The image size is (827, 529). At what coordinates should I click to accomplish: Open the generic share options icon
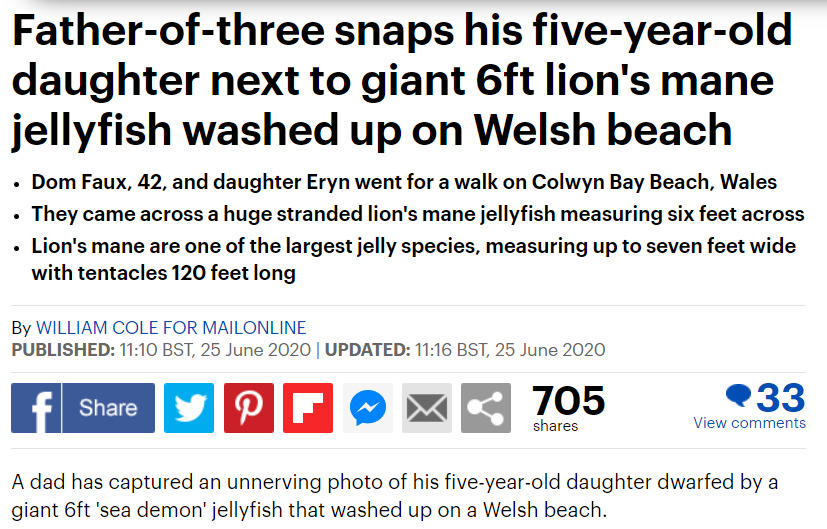coord(486,408)
